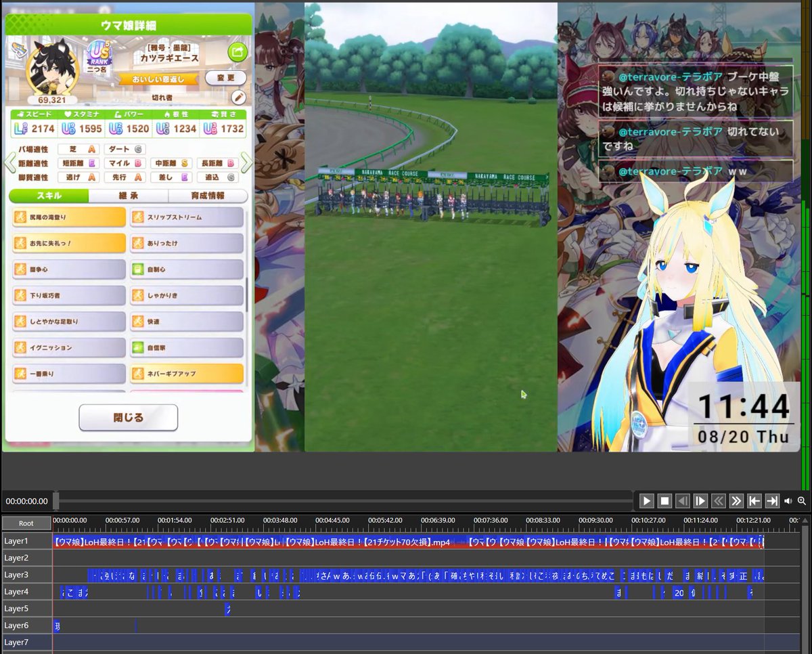Open the イグニッション skill

(x=69, y=347)
